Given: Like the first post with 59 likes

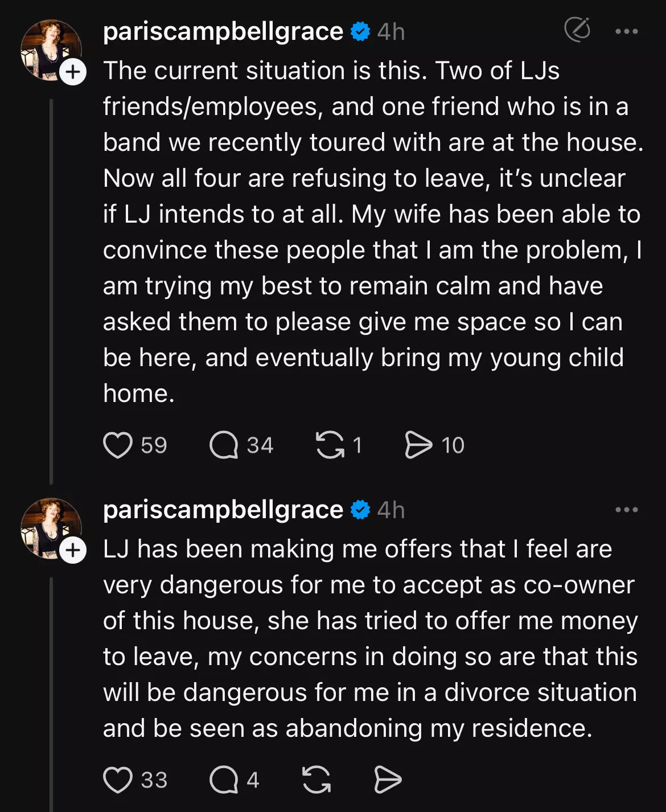Looking at the screenshot, I should pos(118,445).
